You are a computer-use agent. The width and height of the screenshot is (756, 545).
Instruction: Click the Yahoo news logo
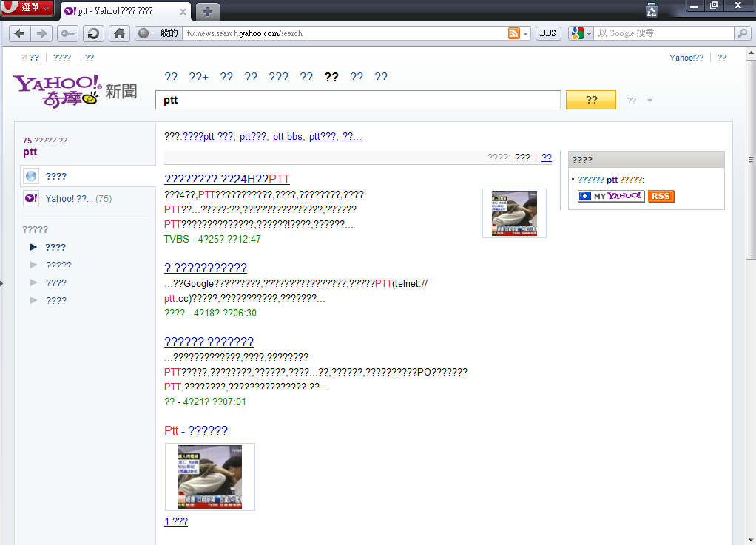coord(75,91)
